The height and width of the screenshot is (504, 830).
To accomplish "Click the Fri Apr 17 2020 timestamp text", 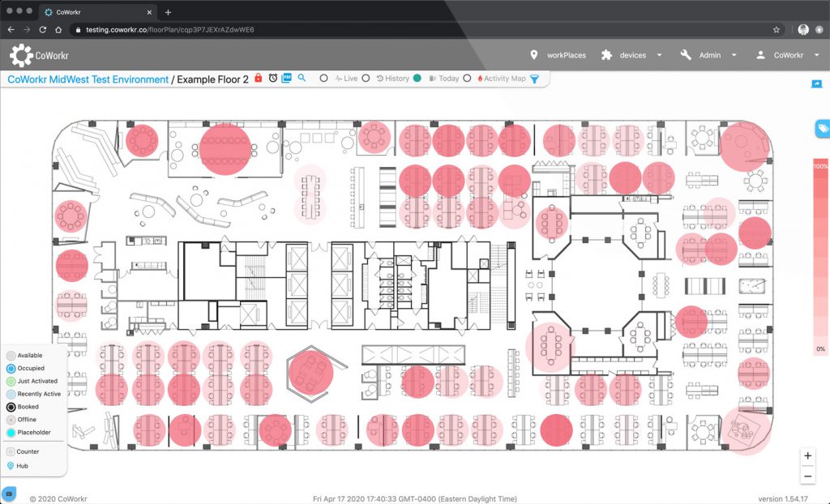I will pos(414,498).
